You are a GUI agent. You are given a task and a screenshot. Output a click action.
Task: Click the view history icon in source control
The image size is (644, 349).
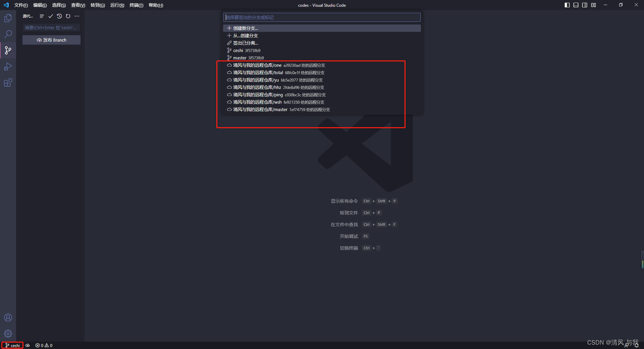point(59,16)
